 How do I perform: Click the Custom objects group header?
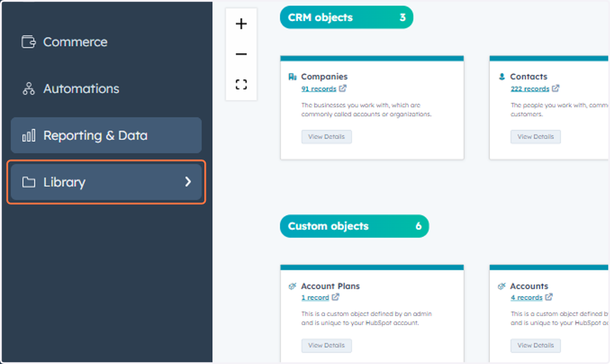point(354,226)
